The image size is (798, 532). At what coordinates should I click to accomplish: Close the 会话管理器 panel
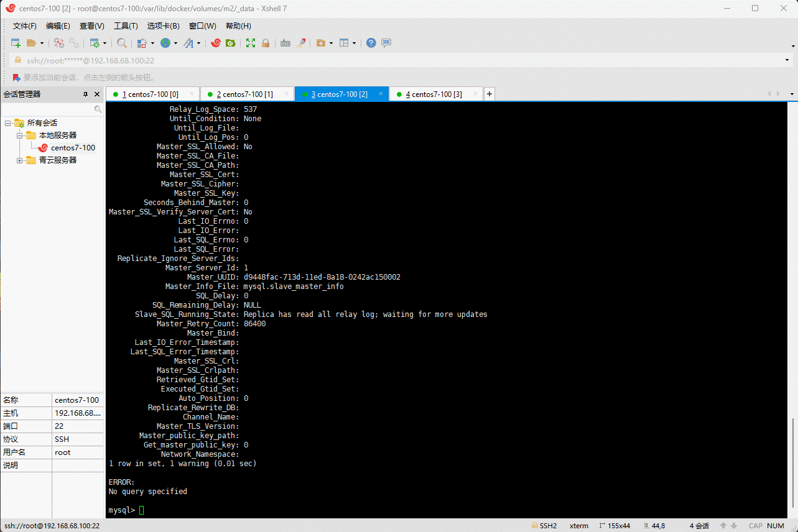point(97,94)
